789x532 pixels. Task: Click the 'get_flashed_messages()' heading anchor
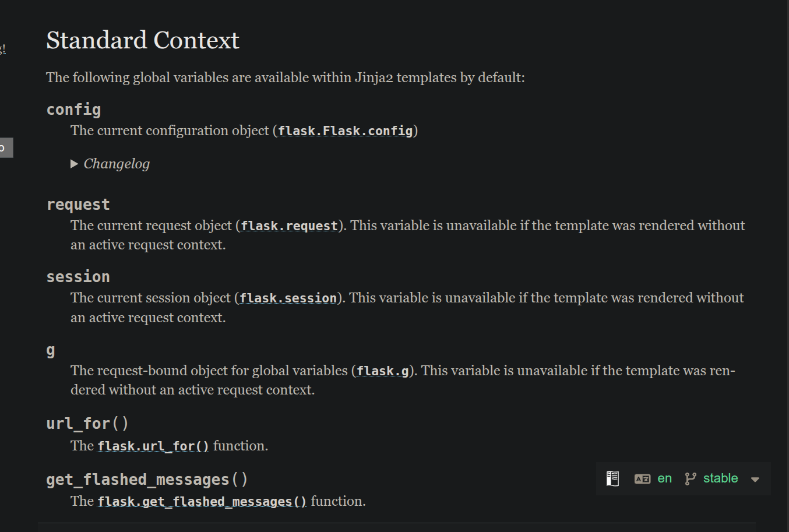coord(147,479)
